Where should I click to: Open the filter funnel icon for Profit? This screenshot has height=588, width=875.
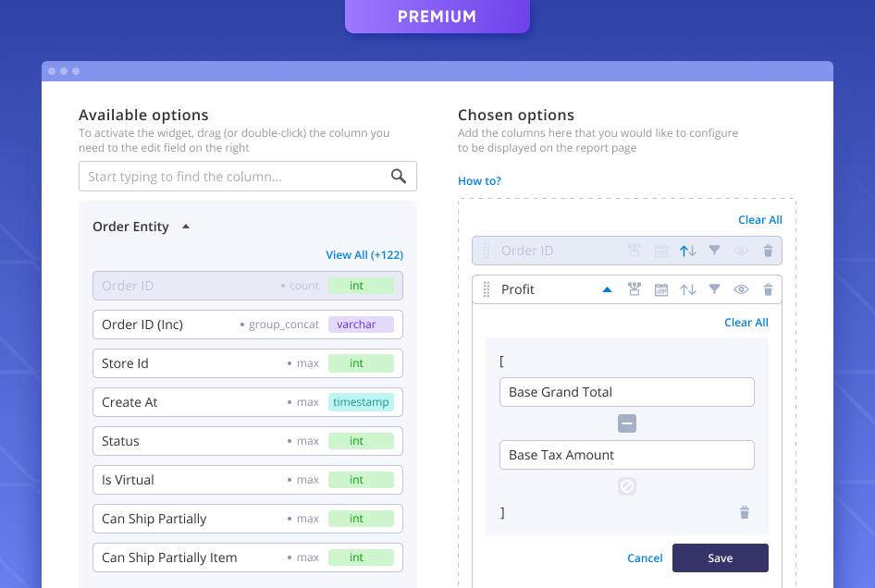coord(713,289)
